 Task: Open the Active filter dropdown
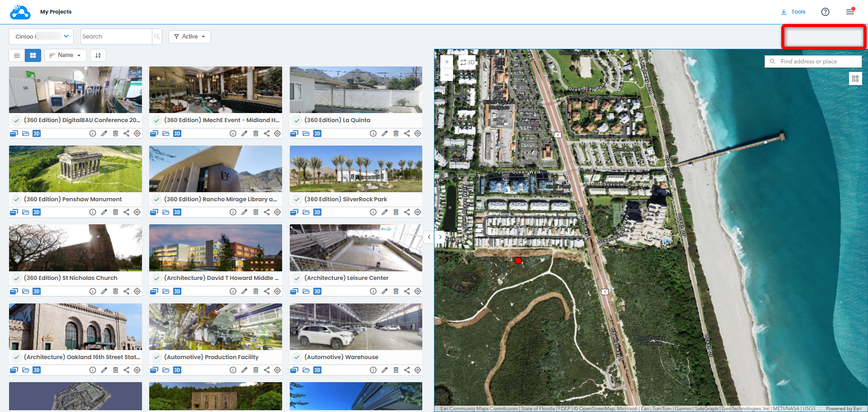(190, 37)
